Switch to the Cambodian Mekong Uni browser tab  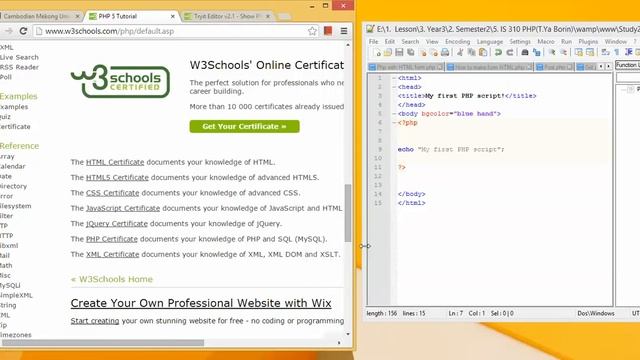[x=40, y=16]
